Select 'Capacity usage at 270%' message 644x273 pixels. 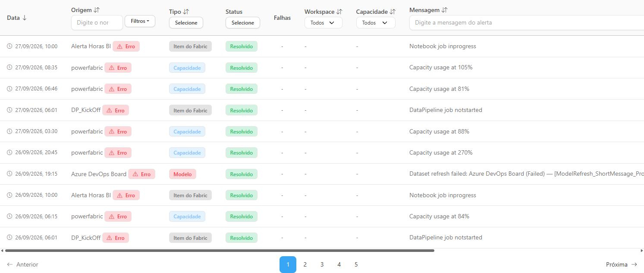441,152
